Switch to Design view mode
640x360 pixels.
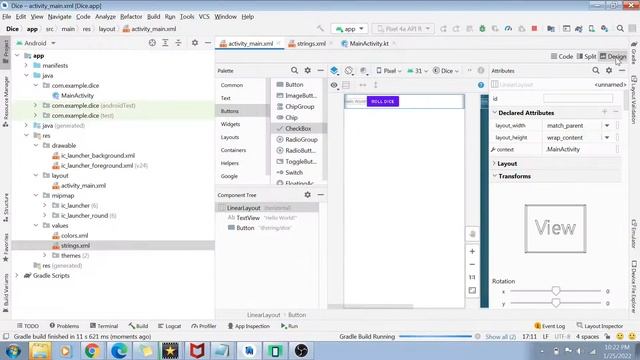tap(613, 56)
